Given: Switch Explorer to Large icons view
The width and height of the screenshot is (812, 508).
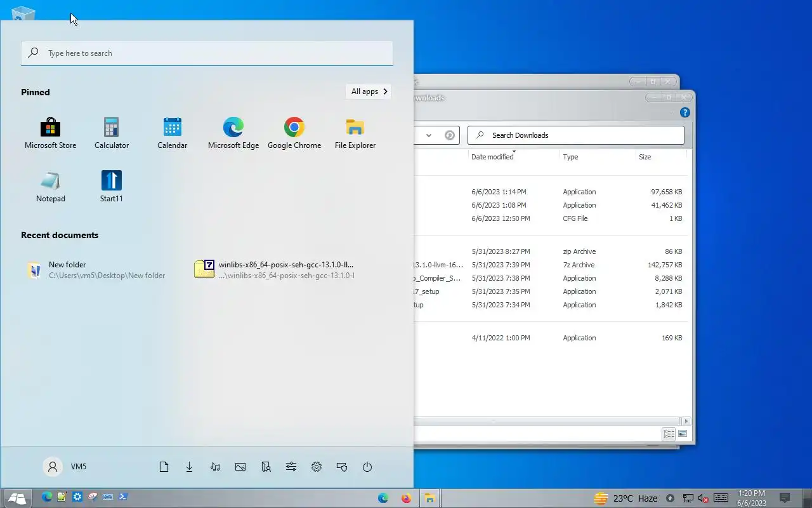Looking at the screenshot, I should (683, 434).
